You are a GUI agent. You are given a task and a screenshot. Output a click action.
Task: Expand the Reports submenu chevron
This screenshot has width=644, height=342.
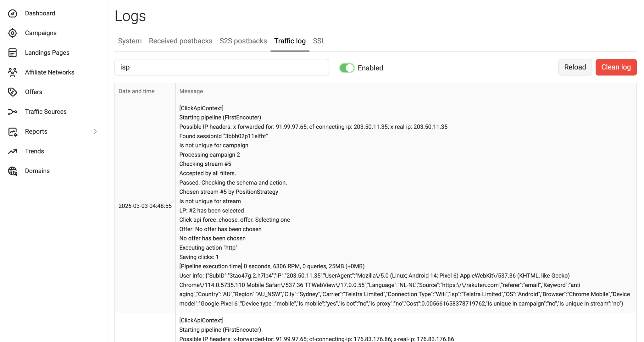(95, 132)
